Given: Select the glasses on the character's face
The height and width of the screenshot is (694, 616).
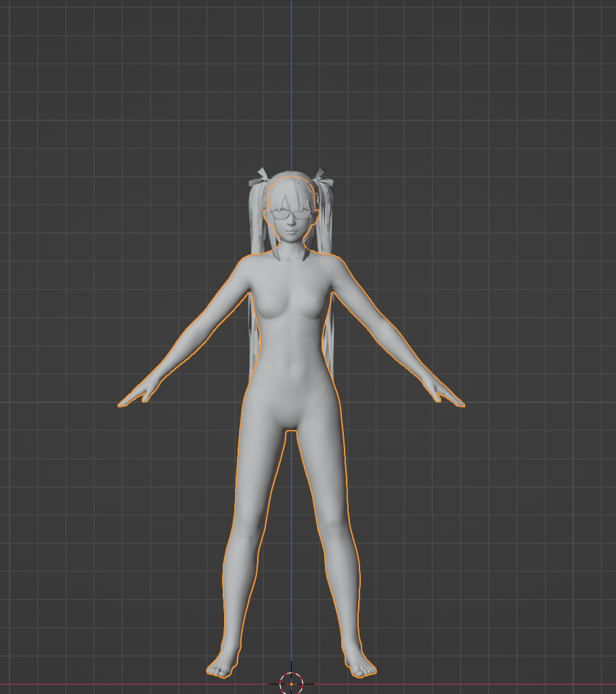Looking at the screenshot, I should (x=290, y=216).
